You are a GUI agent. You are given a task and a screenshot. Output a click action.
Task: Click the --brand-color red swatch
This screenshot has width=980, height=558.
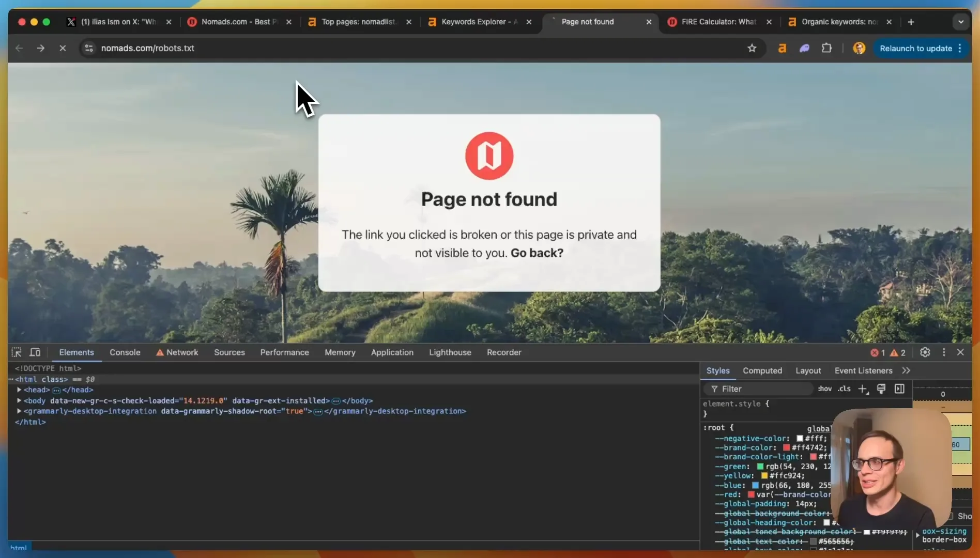[x=786, y=447]
